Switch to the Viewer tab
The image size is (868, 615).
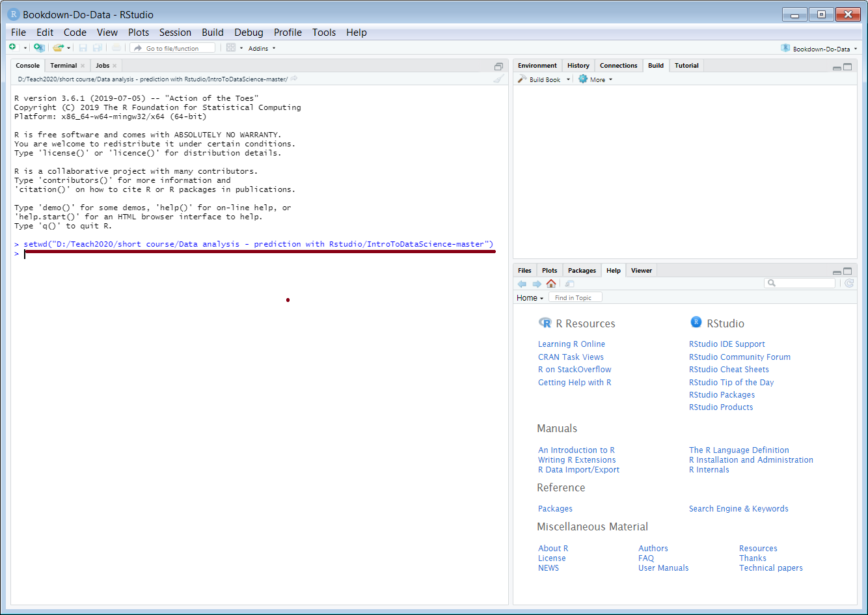point(642,271)
